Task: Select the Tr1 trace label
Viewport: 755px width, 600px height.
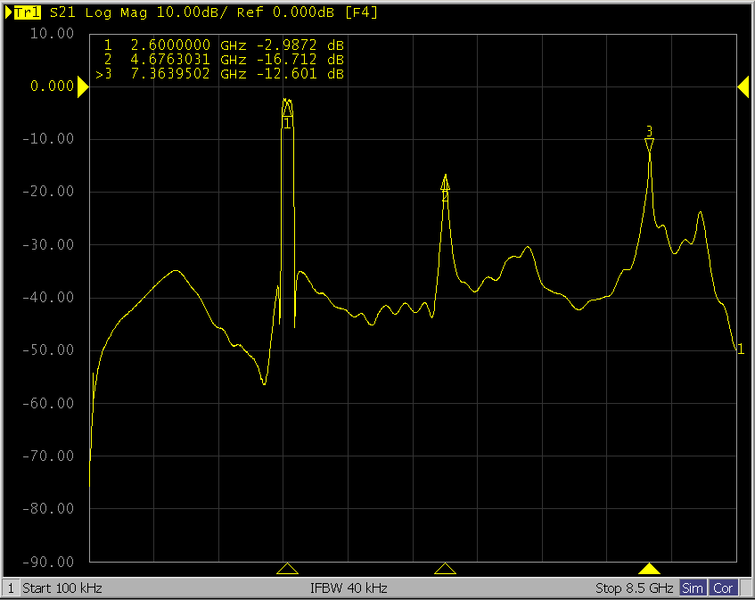Action: click(28, 14)
